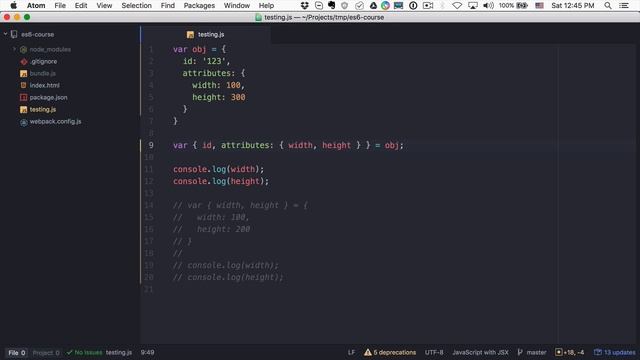Open the Edit menu
Viewport: 640px width, 360px height.
(x=81, y=5)
